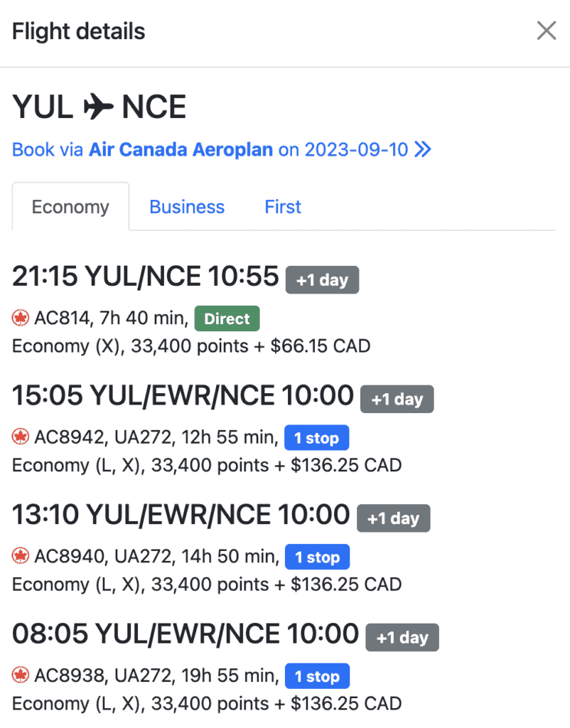Click the +1 day badge on 21:15 flight
This screenshot has width=570, height=728.
(322, 280)
